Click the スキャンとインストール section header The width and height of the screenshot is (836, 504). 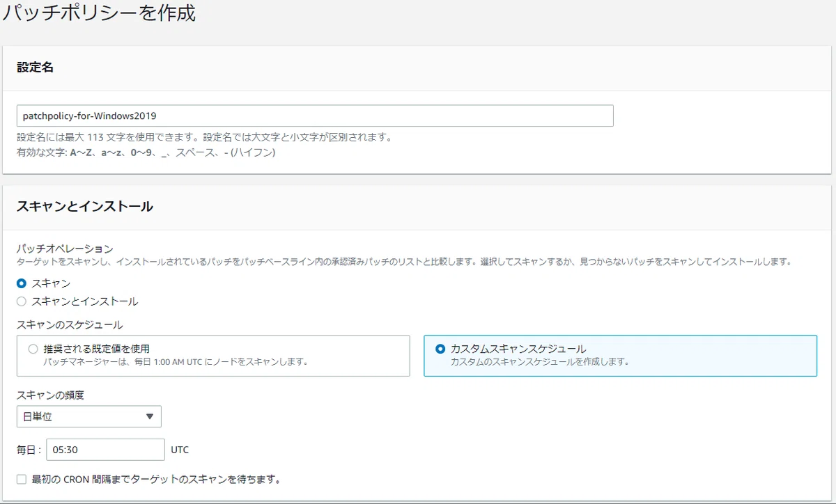(85, 206)
